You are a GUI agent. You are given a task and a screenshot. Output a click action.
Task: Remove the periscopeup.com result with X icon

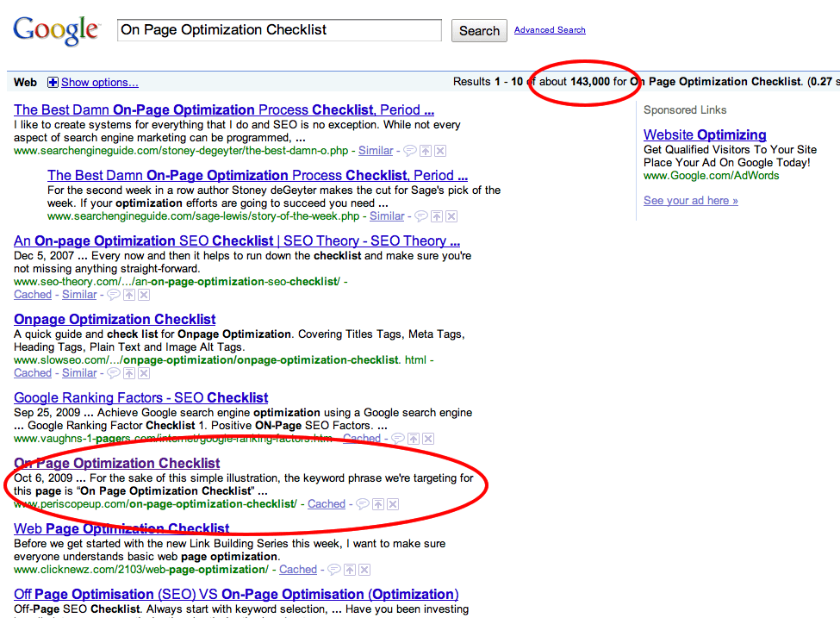tap(393, 504)
